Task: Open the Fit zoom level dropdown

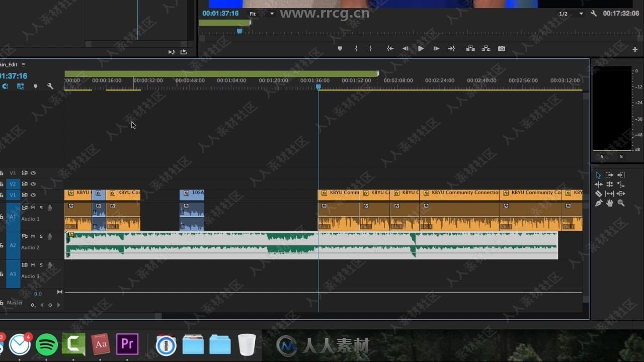Action: 262,14
